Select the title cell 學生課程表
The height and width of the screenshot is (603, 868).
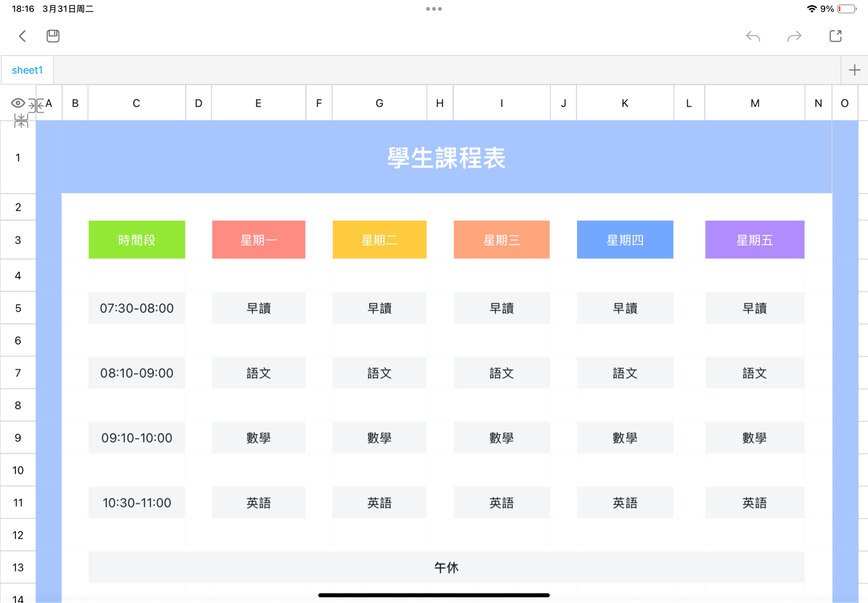[447, 158]
